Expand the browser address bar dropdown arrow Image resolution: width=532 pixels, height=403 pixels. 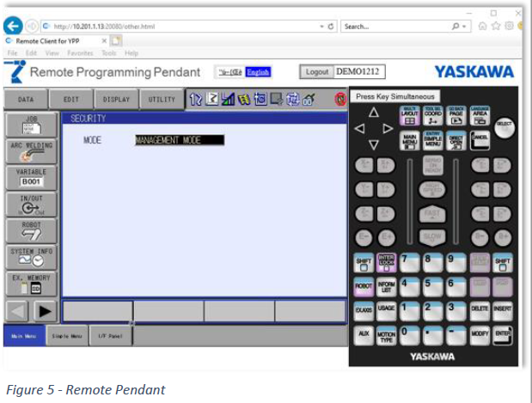321,27
